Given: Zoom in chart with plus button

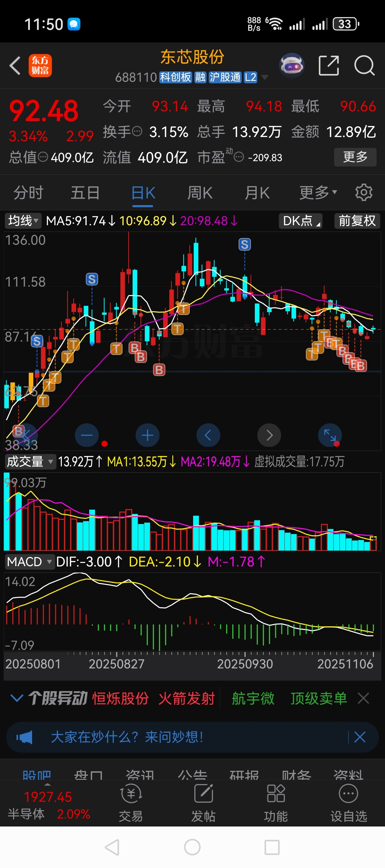Looking at the screenshot, I should pyautogui.click(x=148, y=435).
